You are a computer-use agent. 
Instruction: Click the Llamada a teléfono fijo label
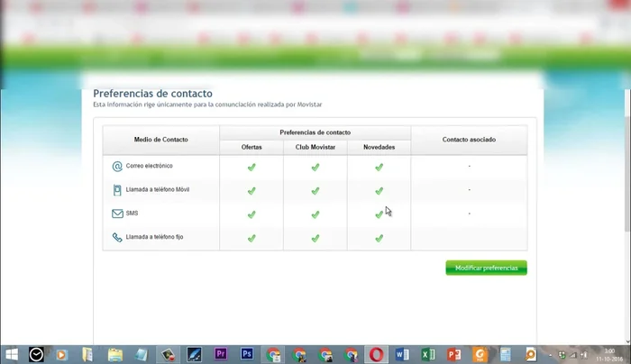(154, 237)
